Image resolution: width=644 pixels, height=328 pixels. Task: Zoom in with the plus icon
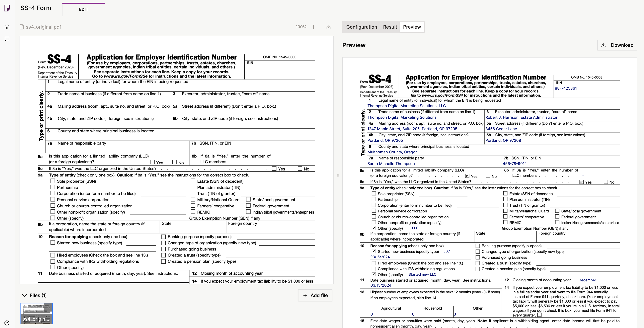pos(313,27)
